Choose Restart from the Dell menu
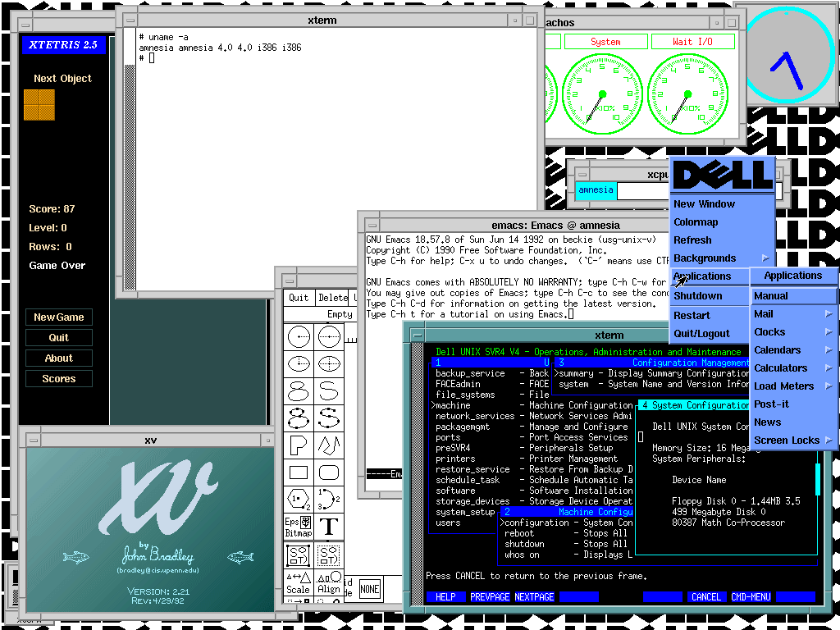Screen dimensions: 840x630 click(x=710, y=316)
